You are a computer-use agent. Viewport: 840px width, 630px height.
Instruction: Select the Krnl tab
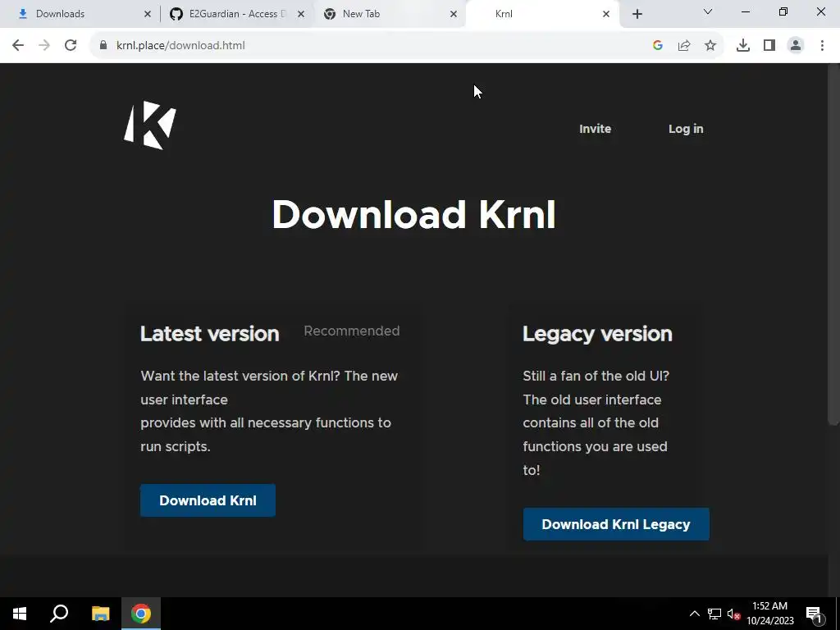pos(542,14)
